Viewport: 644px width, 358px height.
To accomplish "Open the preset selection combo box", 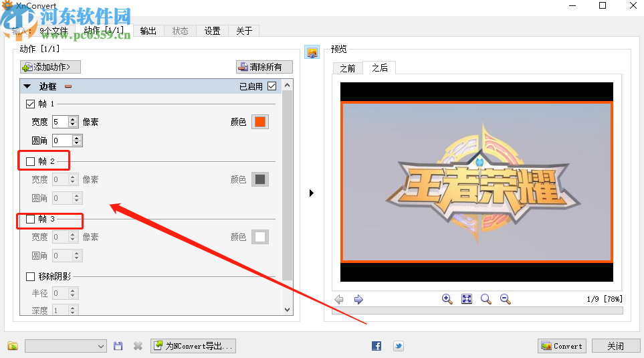I will tap(66, 346).
